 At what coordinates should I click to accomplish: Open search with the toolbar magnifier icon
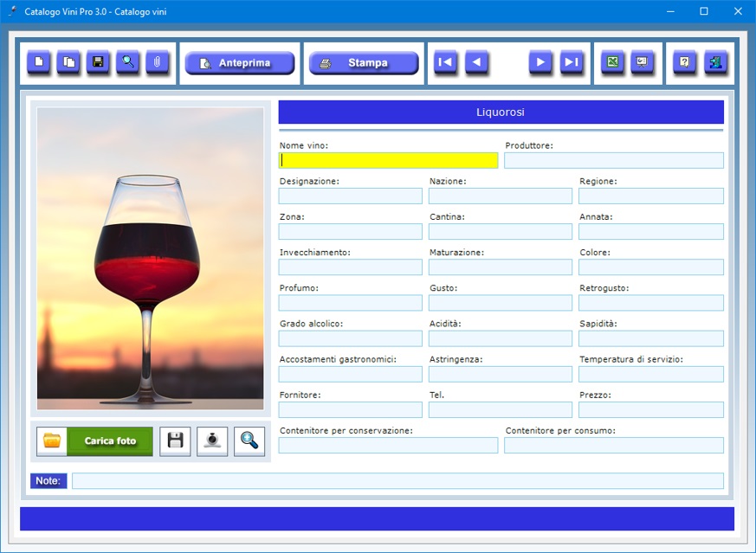click(128, 62)
